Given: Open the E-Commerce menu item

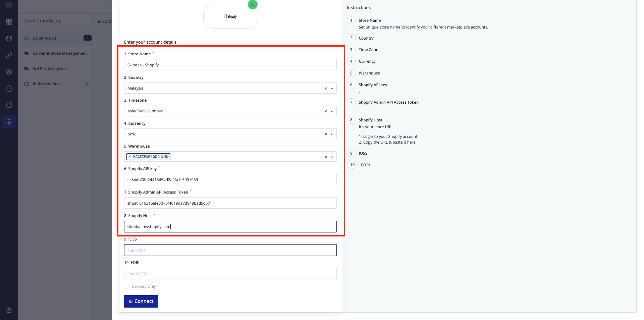Looking at the screenshot, I should [x=56, y=38].
